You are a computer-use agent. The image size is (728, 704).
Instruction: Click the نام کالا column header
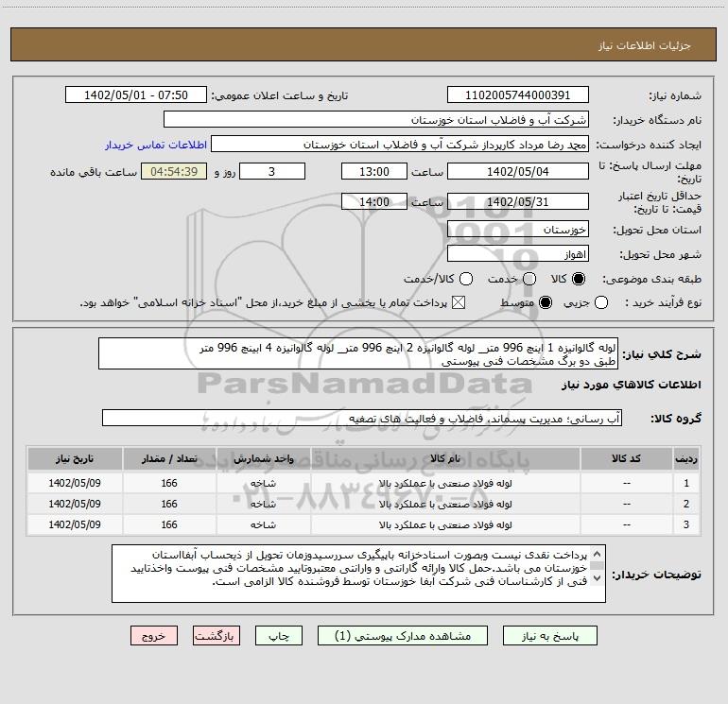click(x=445, y=458)
